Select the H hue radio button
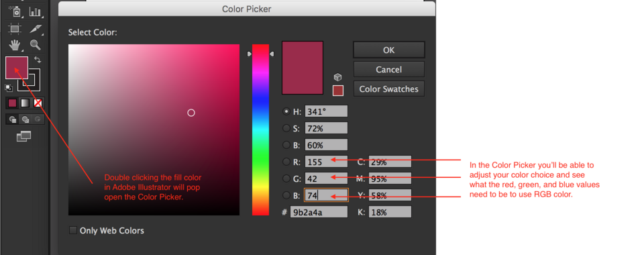The height and width of the screenshot is (255, 644). point(286,111)
